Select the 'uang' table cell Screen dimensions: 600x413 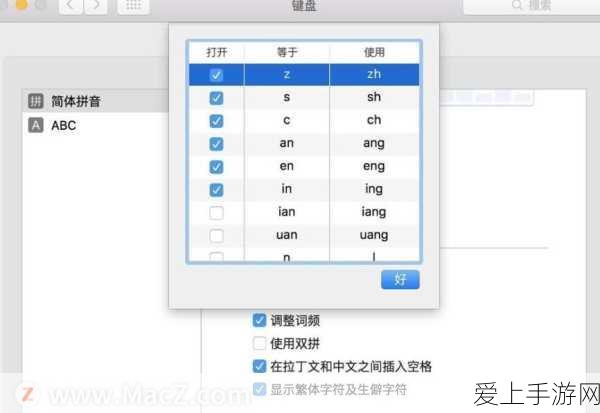(x=374, y=235)
